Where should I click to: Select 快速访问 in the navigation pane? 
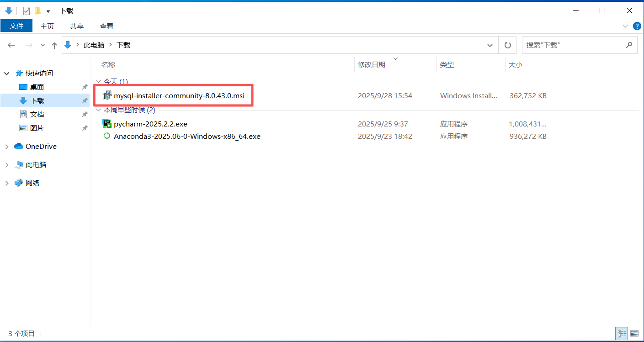39,73
